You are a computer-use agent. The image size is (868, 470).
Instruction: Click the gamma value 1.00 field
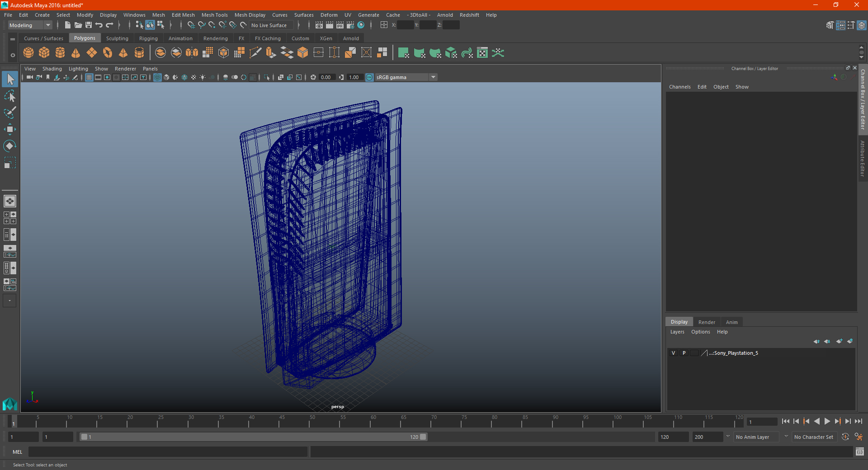point(355,77)
